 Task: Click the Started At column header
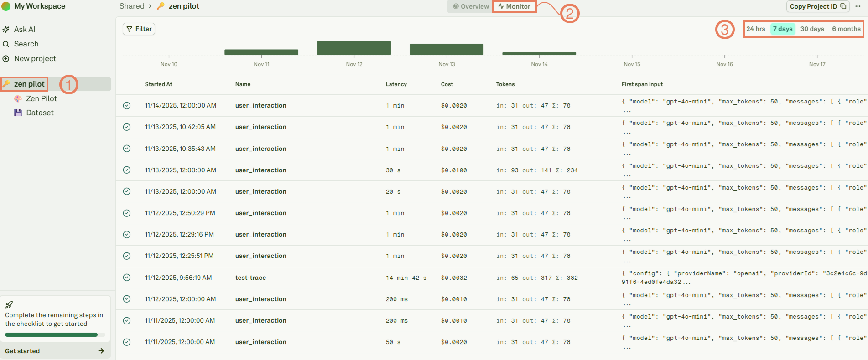158,84
